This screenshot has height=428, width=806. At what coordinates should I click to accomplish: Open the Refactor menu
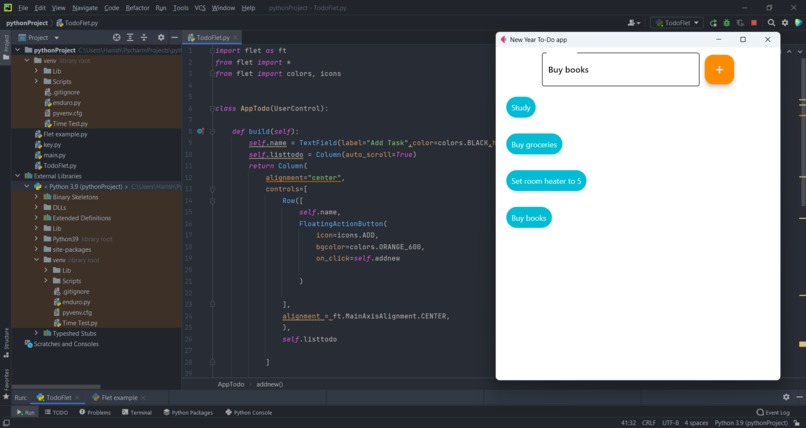click(x=137, y=8)
